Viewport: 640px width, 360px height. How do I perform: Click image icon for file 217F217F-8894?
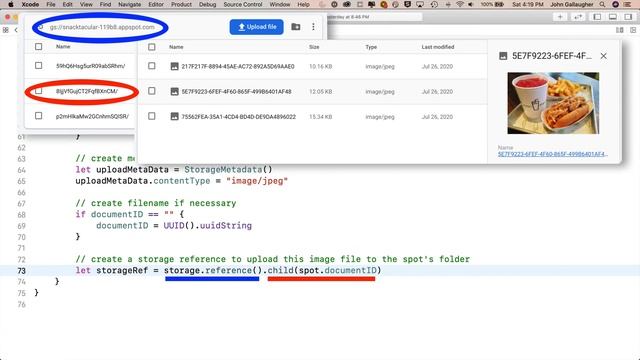pos(174,66)
